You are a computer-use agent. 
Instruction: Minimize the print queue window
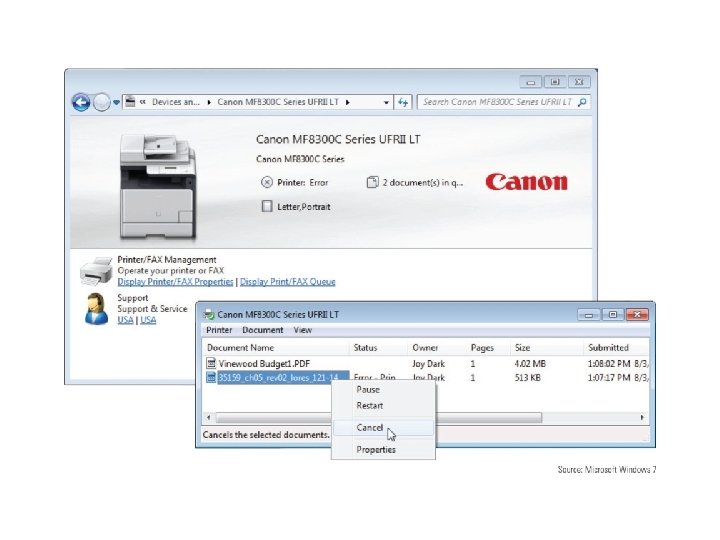[589, 315]
